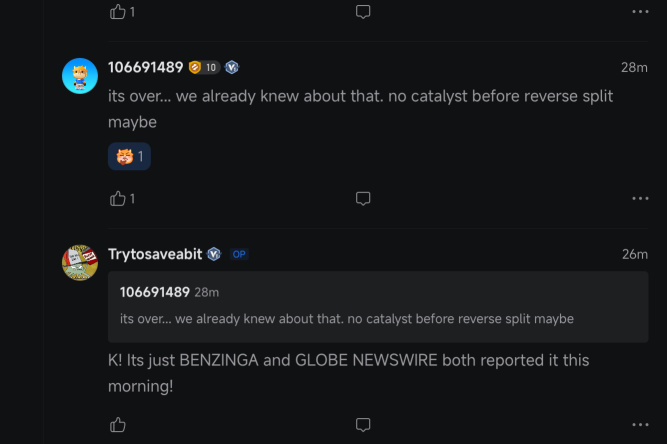Click the 26m timestamp on Trytosaveabit's reply
667x444 pixels.
pyautogui.click(x=635, y=254)
